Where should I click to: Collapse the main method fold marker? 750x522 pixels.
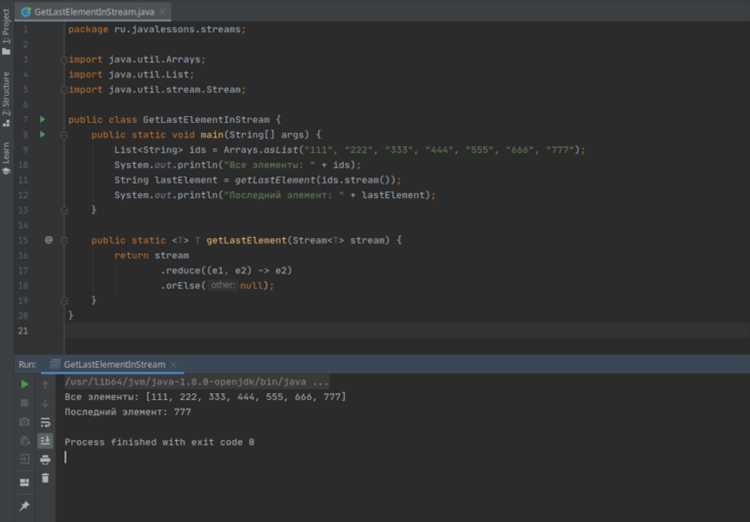[x=64, y=135]
